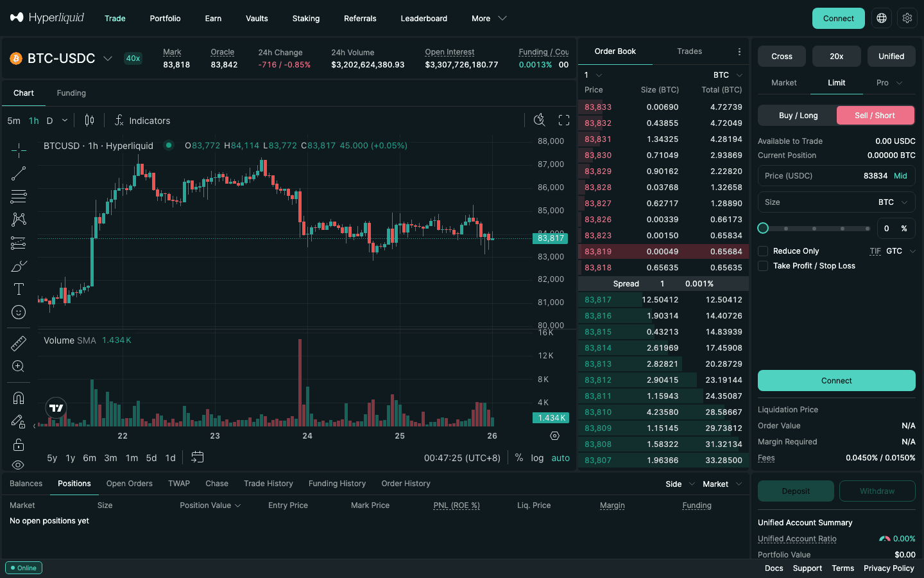Lock all drawing tools

[x=19, y=444]
